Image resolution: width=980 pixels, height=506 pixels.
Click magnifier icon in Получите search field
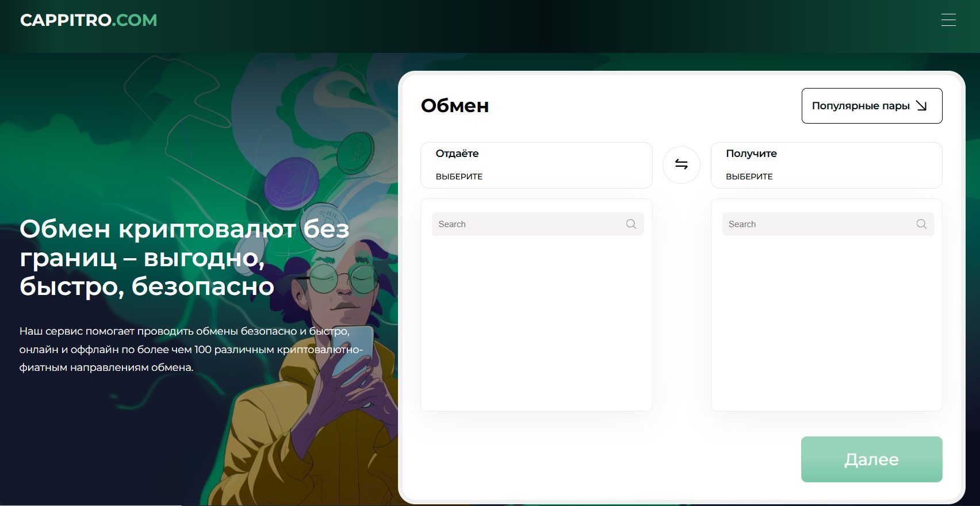[x=921, y=224]
